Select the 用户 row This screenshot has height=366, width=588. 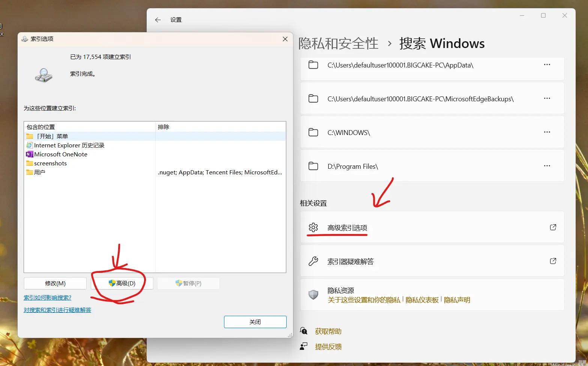click(x=155, y=172)
